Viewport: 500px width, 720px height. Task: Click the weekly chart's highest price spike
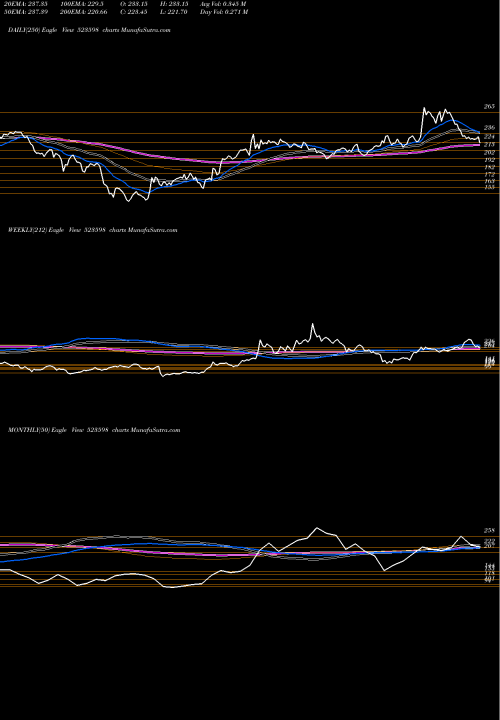click(313, 324)
